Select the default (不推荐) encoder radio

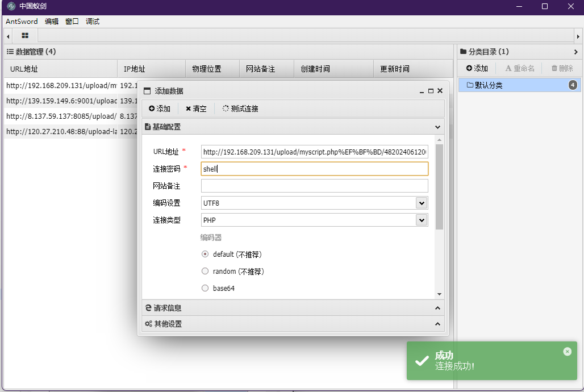(205, 254)
